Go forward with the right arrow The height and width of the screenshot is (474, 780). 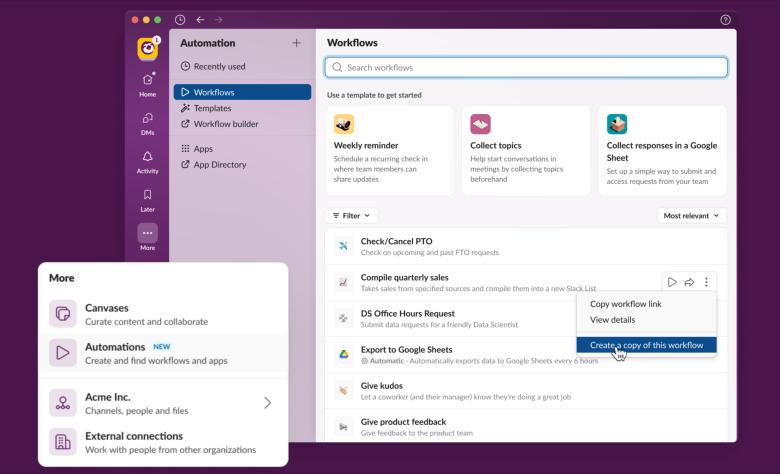click(x=218, y=20)
